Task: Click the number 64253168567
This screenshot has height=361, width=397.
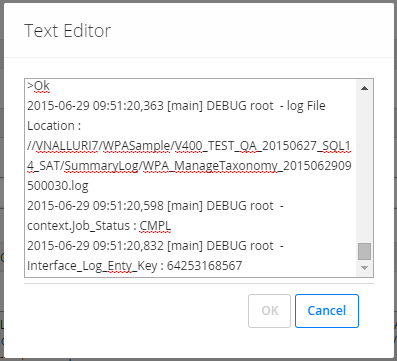Action: click(x=204, y=266)
